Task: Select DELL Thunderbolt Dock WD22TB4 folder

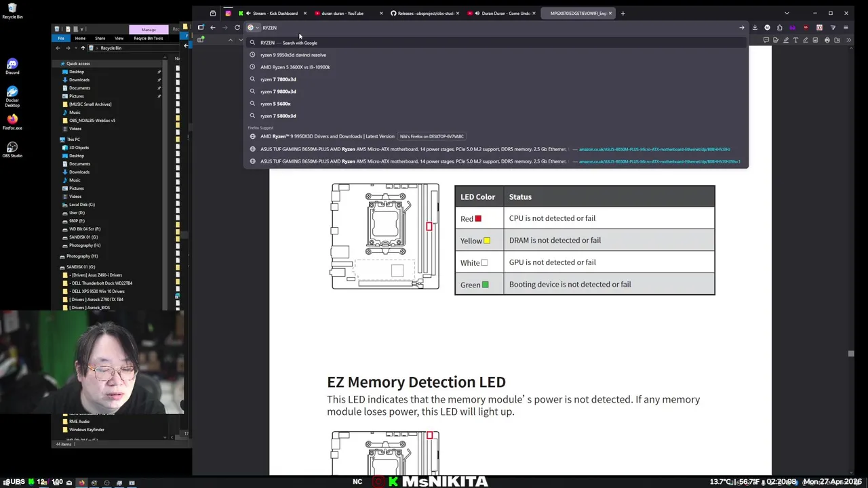Action: tap(102, 283)
